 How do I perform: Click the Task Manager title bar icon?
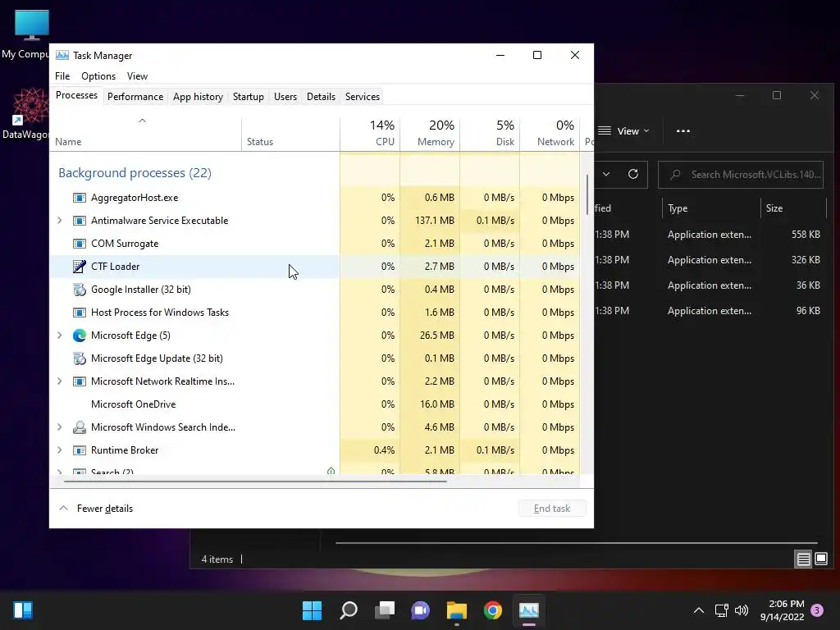click(62, 55)
